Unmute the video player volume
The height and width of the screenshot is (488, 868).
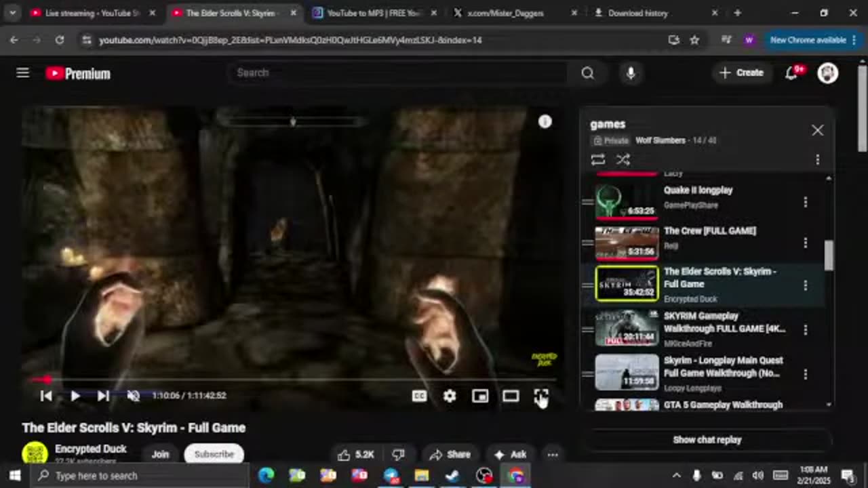[133, 396]
